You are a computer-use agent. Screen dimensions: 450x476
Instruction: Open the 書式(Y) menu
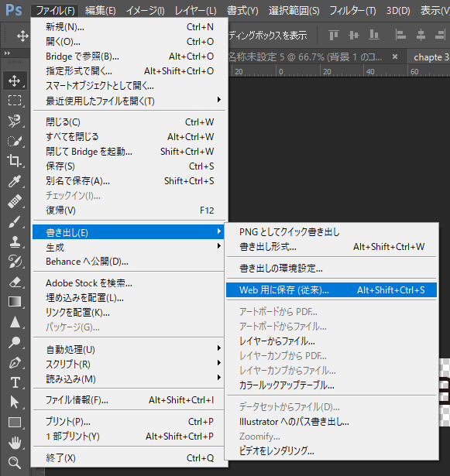(242, 11)
